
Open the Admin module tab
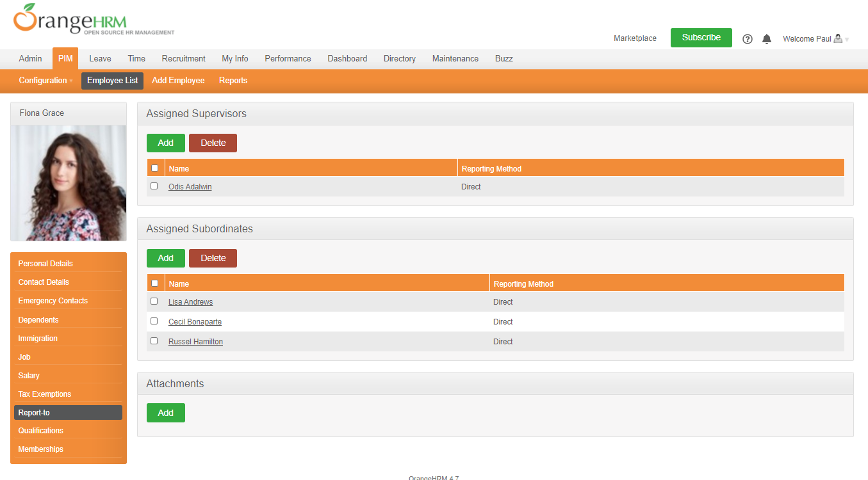click(x=30, y=58)
